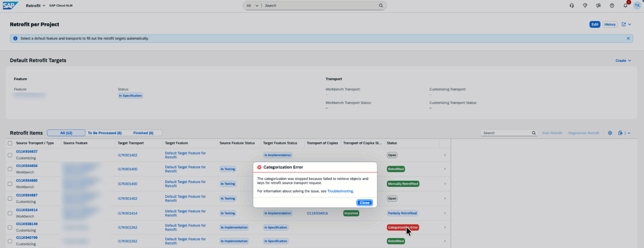644x248 pixels.
Task: Select checkbox for row O11K934880
Action: pos(10,184)
